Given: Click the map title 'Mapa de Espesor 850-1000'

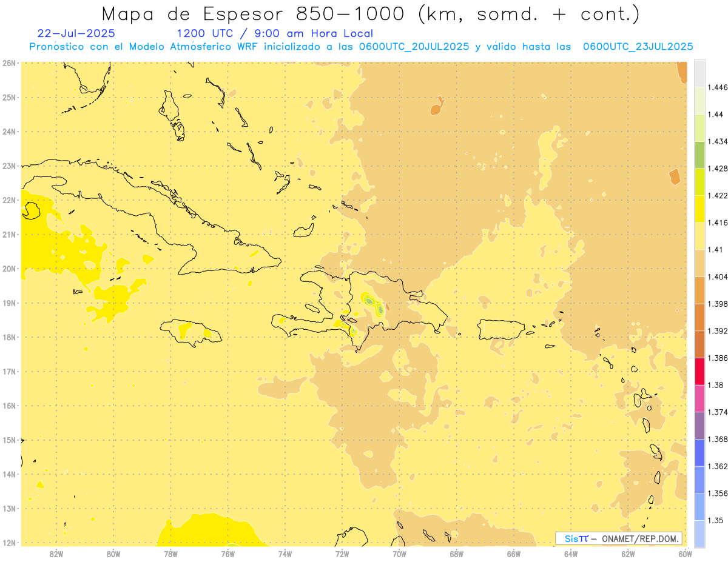Looking at the screenshot, I should (255, 13).
